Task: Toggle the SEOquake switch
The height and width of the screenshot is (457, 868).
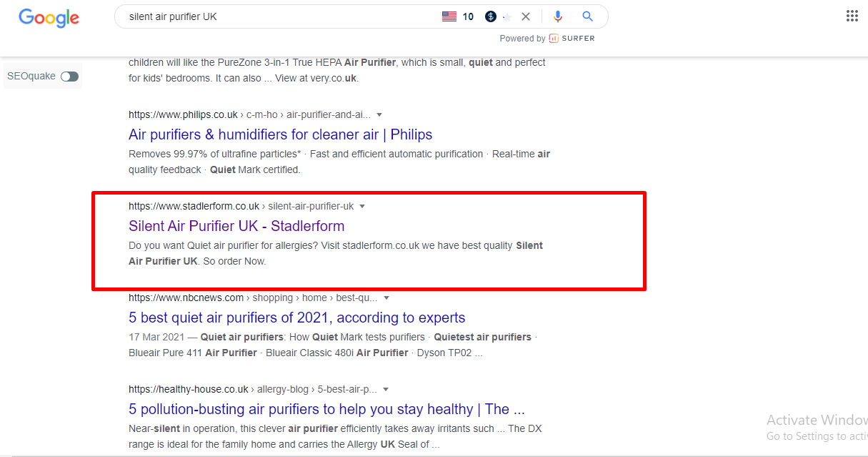Action: click(69, 77)
